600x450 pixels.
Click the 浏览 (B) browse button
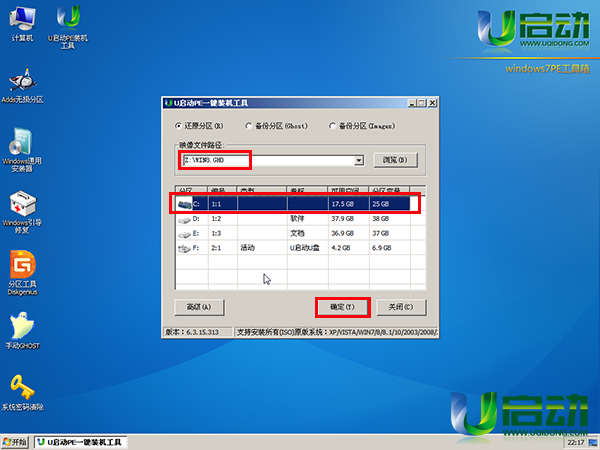tap(395, 160)
